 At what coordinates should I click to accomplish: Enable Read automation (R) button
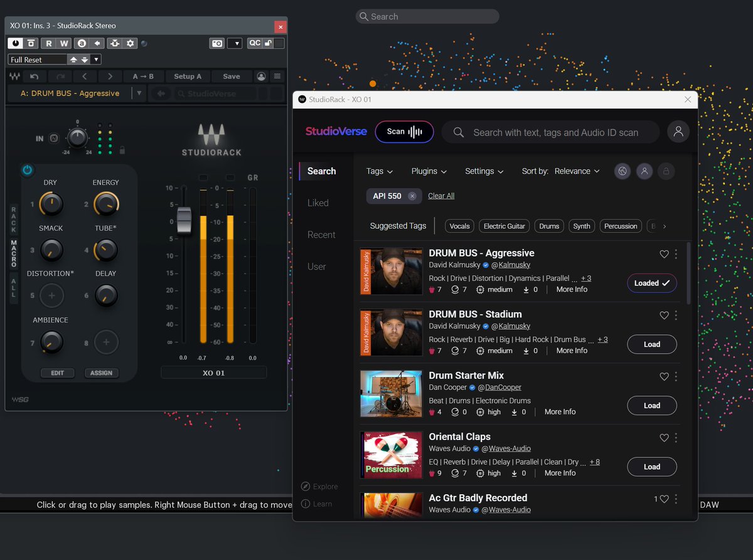point(48,43)
